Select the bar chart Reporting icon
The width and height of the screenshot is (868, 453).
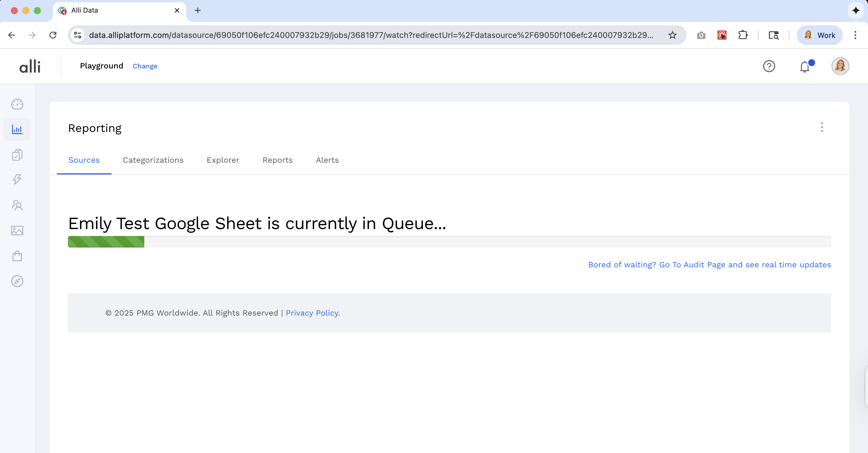[17, 129]
